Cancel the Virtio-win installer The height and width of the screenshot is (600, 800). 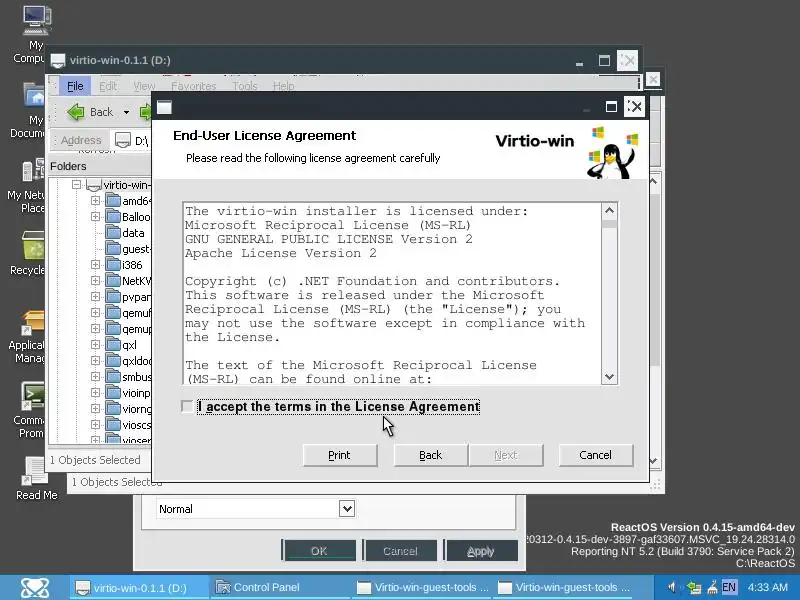click(x=595, y=455)
